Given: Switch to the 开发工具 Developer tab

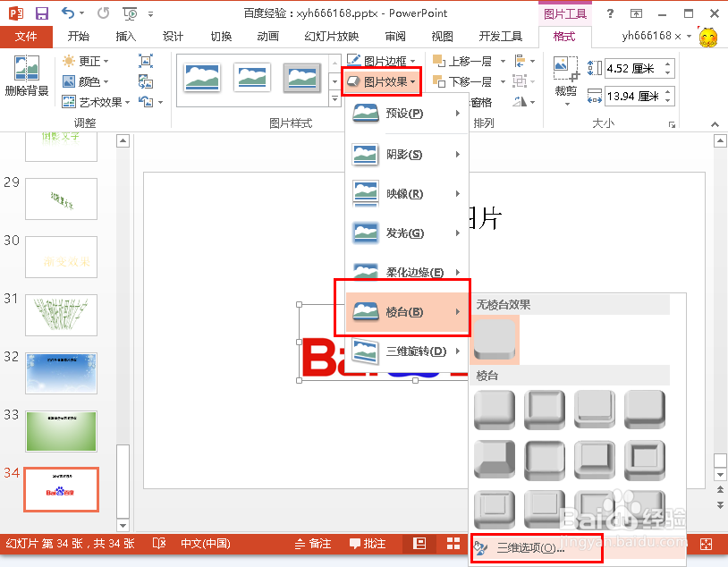Looking at the screenshot, I should pyautogui.click(x=501, y=37).
